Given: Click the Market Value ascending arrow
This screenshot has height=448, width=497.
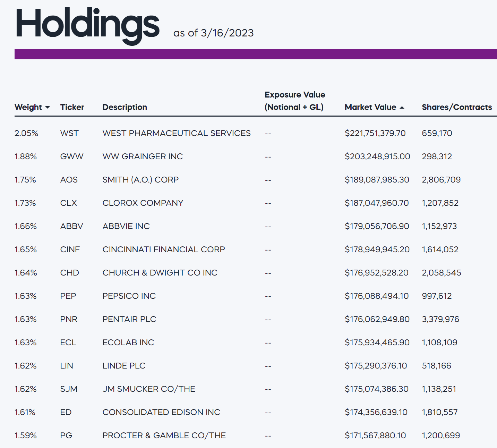Looking at the screenshot, I should tap(402, 108).
